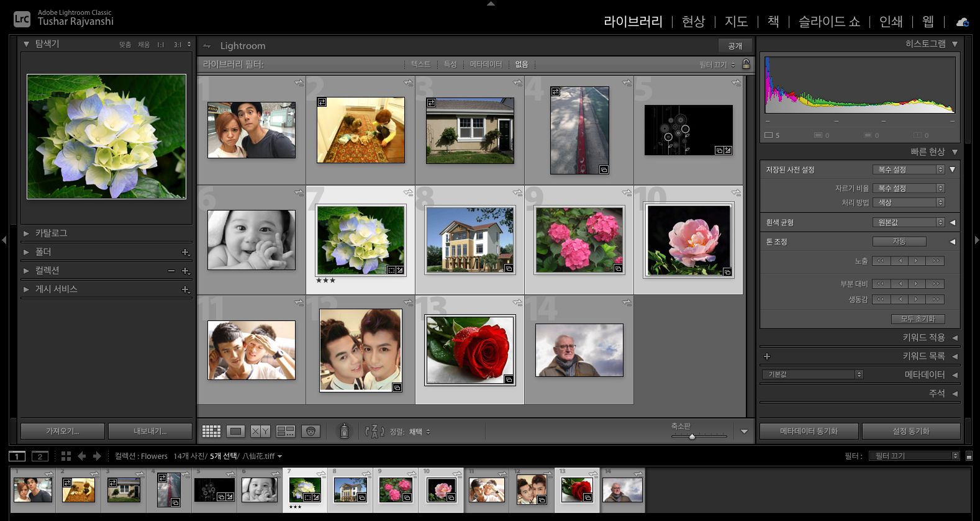The height and width of the screenshot is (521, 980).
Task: Apply 자동 tone adjustment
Action: tap(899, 242)
